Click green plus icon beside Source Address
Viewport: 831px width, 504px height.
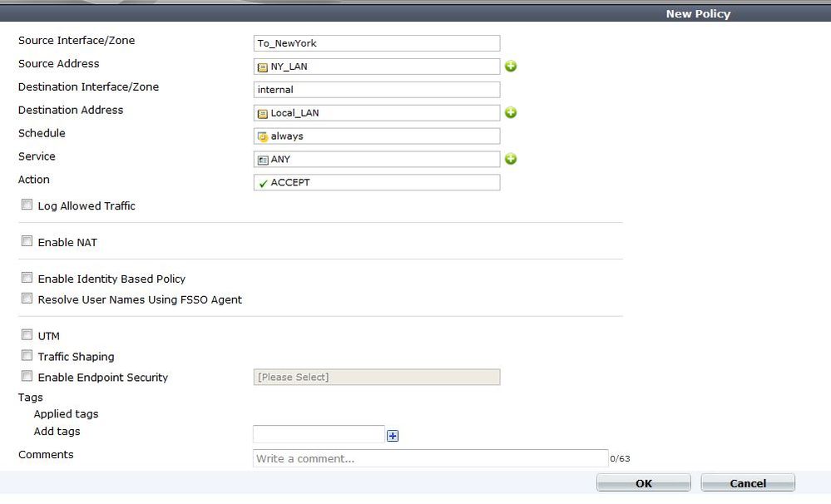[x=511, y=67]
